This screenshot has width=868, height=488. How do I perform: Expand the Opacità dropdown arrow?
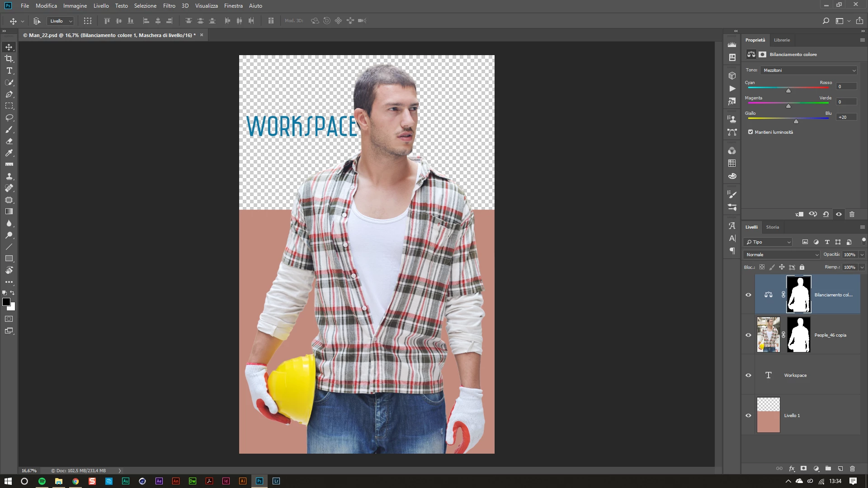point(862,254)
